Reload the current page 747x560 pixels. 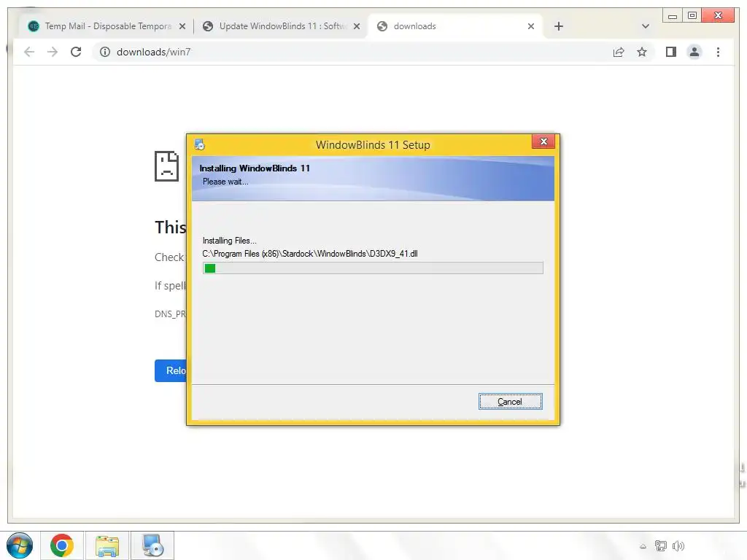point(76,52)
